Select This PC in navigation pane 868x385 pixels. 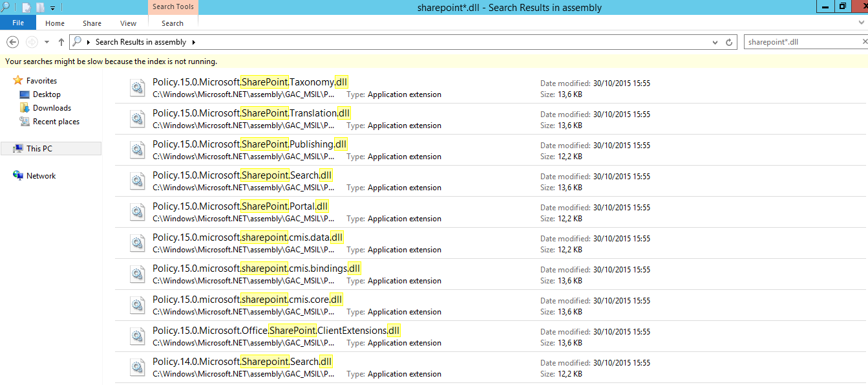pyautogui.click(x=51, y=149)
